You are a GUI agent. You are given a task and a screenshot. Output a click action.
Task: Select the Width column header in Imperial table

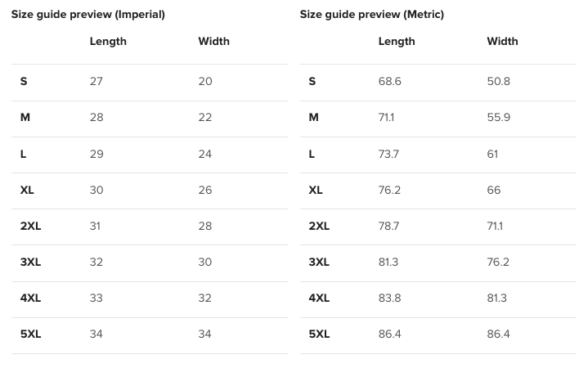[x=214, y=41]
